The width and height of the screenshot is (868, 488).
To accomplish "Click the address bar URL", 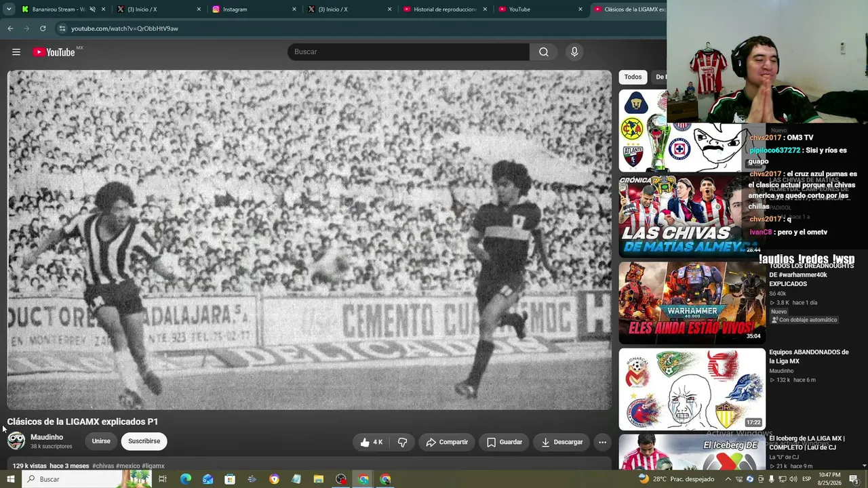I will coord(125,28).
